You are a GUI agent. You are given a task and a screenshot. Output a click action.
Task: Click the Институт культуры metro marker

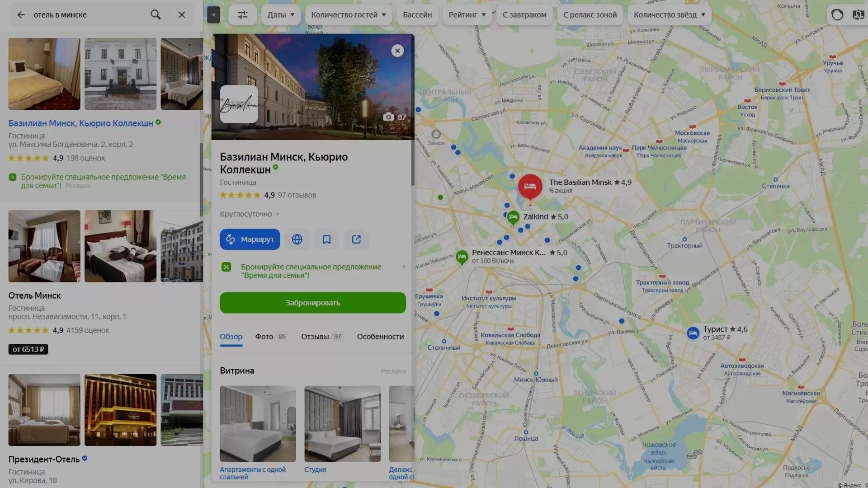click(489, 292)
